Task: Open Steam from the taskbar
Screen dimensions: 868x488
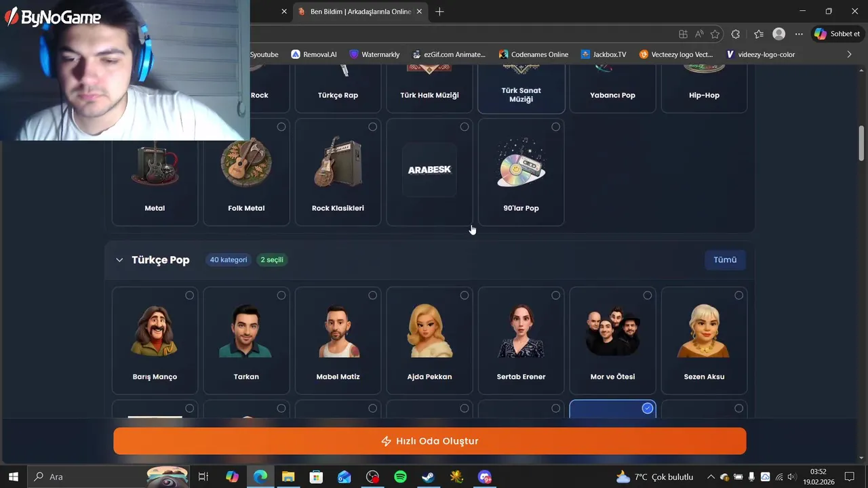Action: coord(429,477)
